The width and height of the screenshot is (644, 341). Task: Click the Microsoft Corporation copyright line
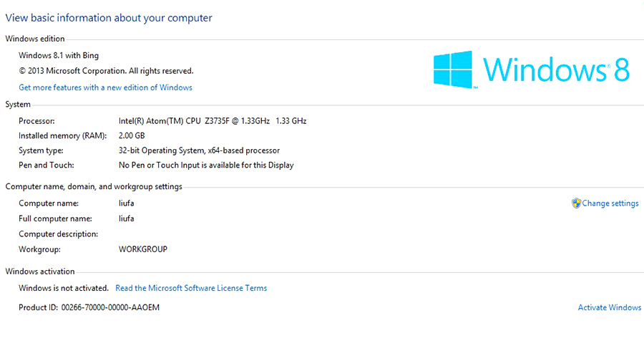click(106, 71)
